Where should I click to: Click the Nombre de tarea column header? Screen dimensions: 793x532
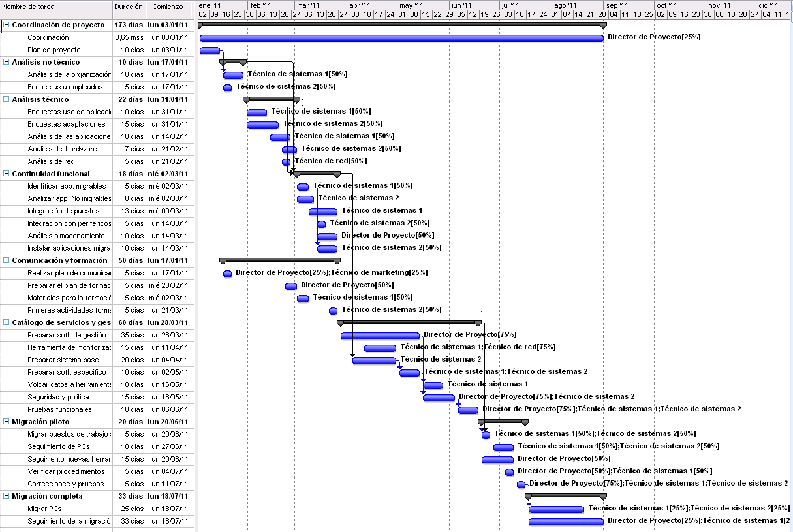coord(56,7)
